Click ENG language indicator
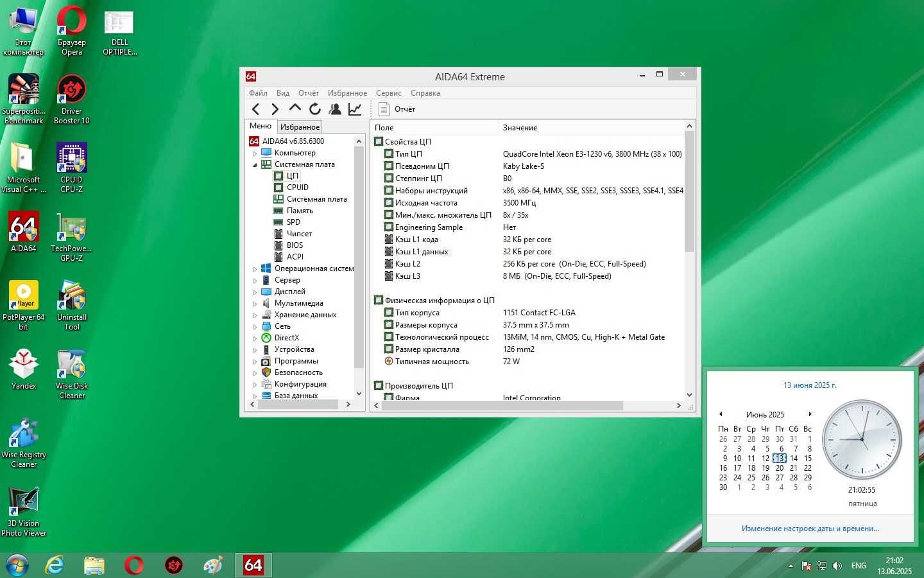Image resolution: width=924 pixels, height=578 pixels. (859, 566)
